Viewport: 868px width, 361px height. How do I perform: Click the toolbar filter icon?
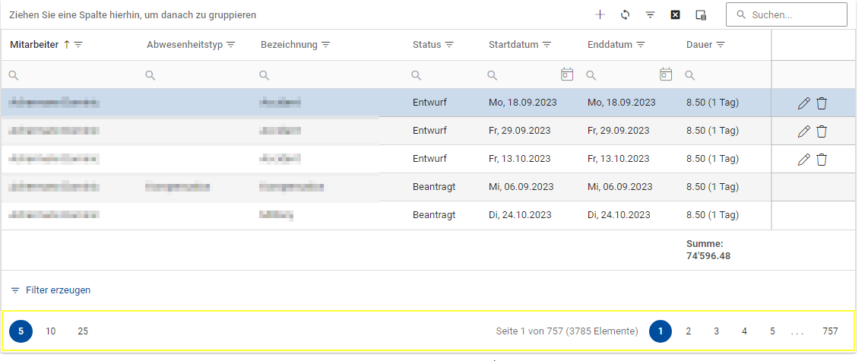click(x=650, y=14)
